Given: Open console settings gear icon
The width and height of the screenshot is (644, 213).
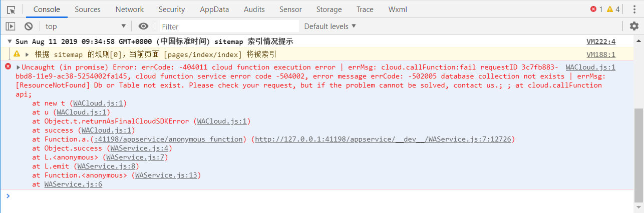Looking at the screenshot, I should point(634,26).
